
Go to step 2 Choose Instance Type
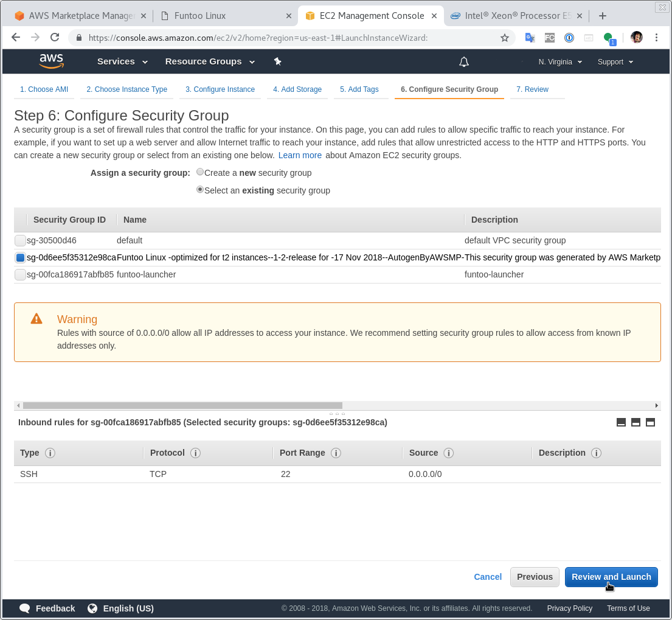(127, 89)
